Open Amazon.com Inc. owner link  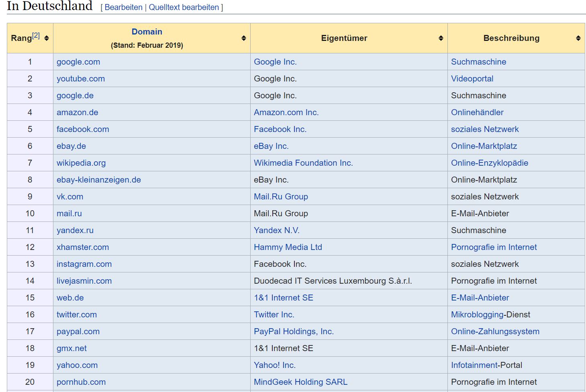click(x=286, y=112)
